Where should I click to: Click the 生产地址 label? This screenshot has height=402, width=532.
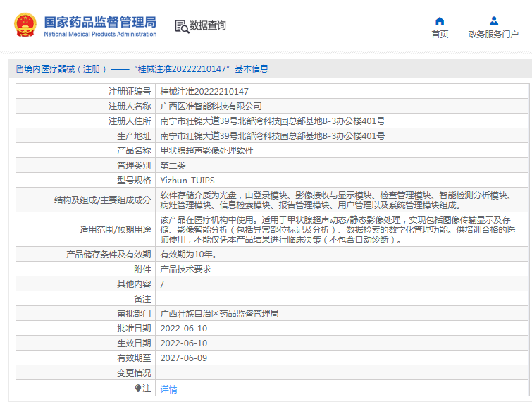click(134, 136)
